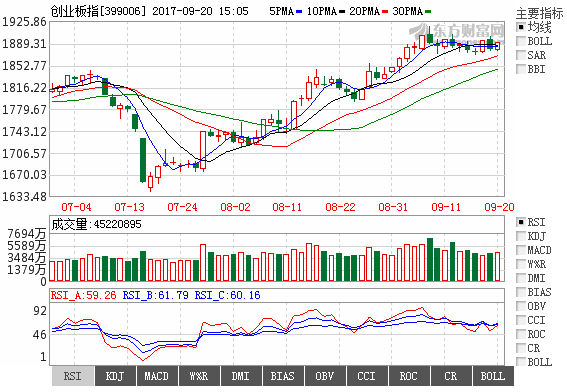
Task: Enable the SAR main indicator checkbox
Action: pos(521,55)
